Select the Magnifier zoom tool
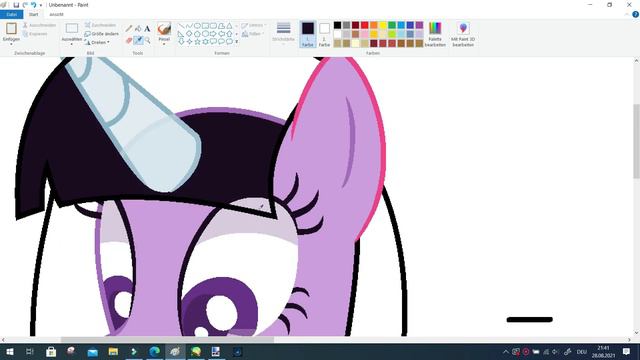The width and height of the screenshot is (640, 360). click(147, 40)
